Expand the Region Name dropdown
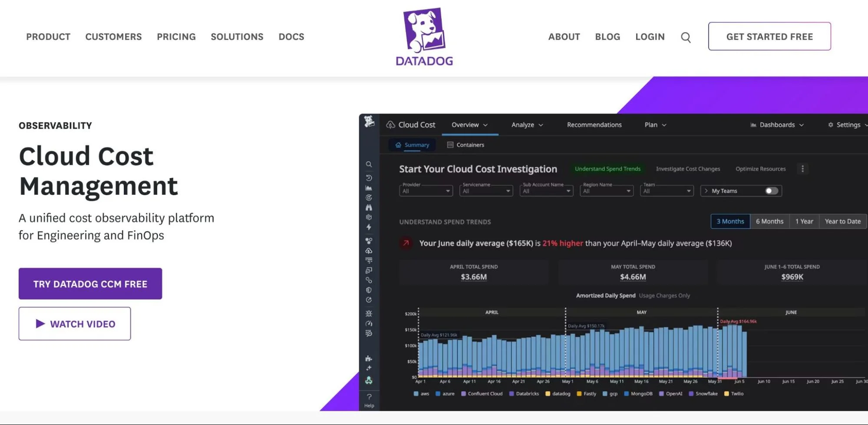 [606, 190]
